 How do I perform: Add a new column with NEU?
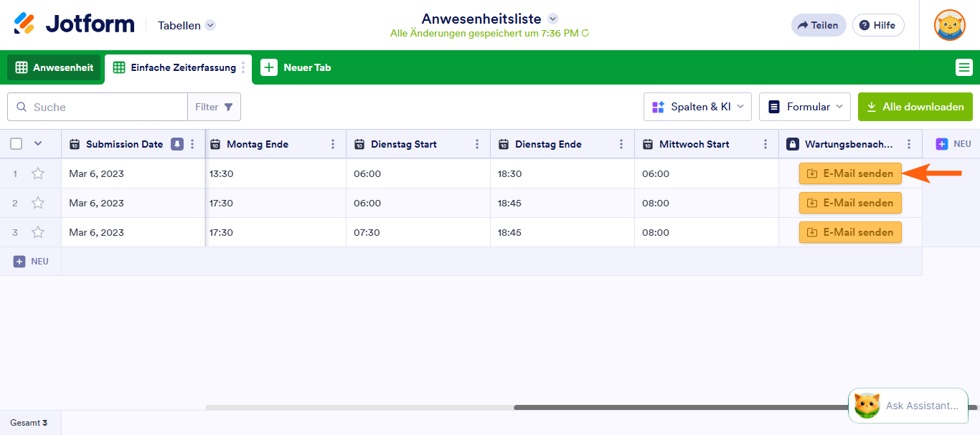(953, 144)
